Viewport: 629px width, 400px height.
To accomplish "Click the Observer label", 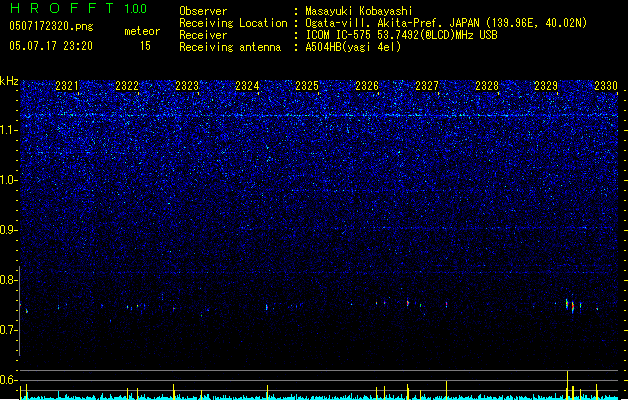I will coord(203,11).
